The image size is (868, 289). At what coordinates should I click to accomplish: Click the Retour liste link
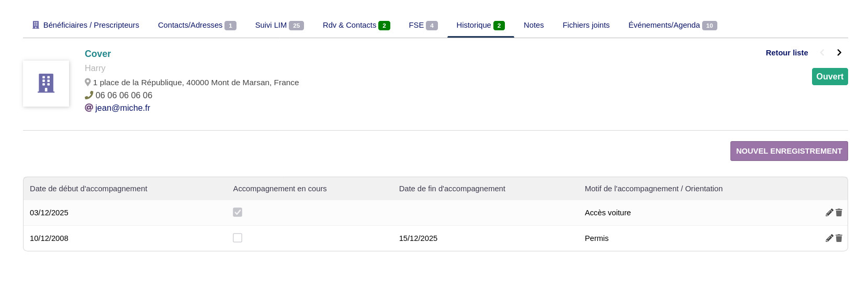[786, 53]
